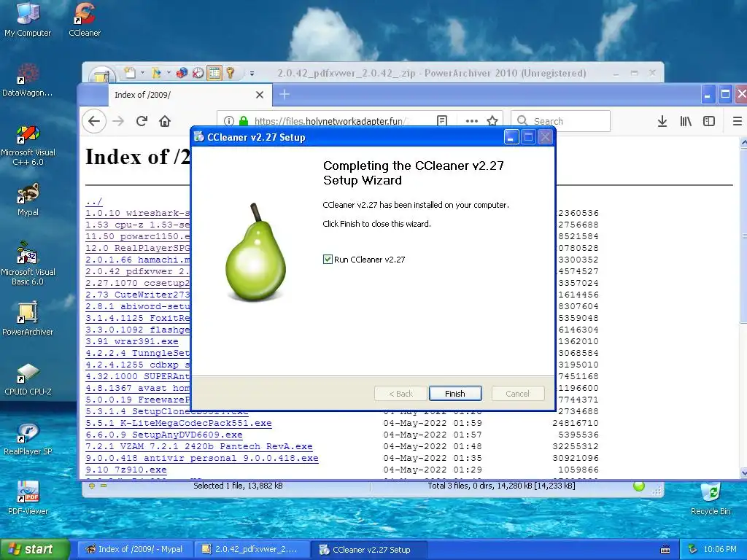Open the browser library icon
The width and height of the screenshot is (747, 560).
686,121
